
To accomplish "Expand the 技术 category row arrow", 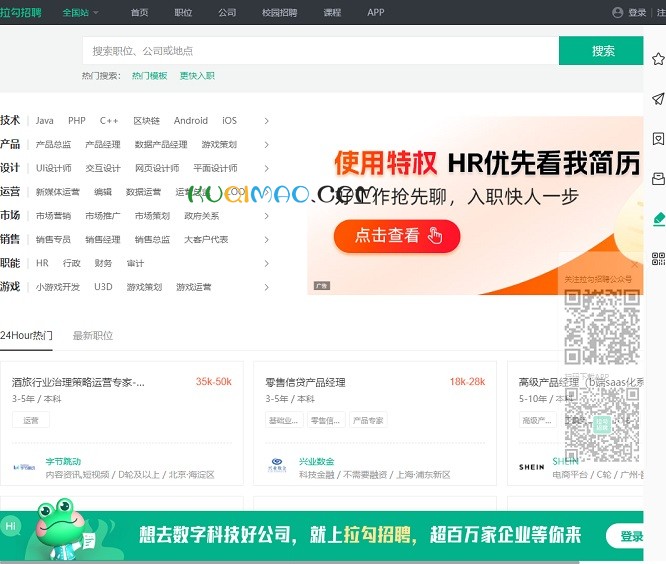I will (266, 121).
